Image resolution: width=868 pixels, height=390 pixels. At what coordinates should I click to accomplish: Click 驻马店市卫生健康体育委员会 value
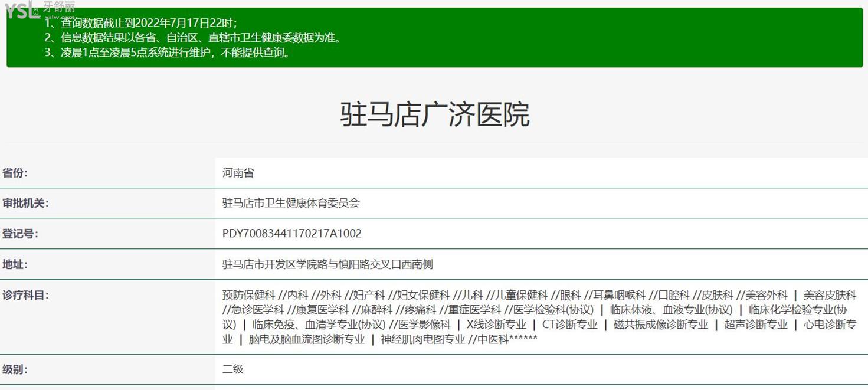pyautogui.click(x=291, y=203)
